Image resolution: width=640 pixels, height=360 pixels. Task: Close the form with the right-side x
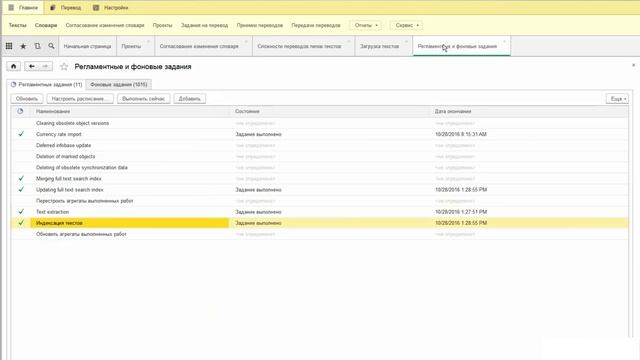point(633,65)
